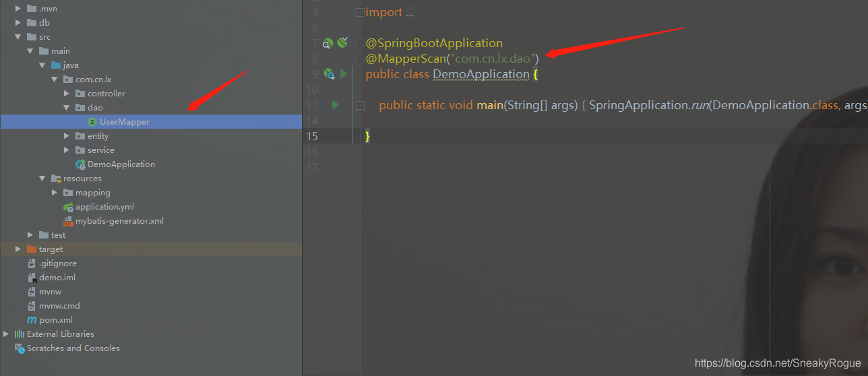
Task: Select the entity package row
Action: tap(151, 136)
